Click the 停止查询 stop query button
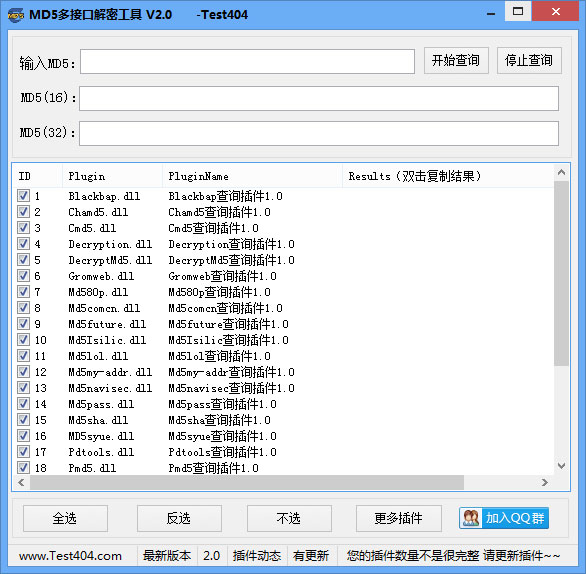This screenshot has height=574, width=586. tap(529, 60)
